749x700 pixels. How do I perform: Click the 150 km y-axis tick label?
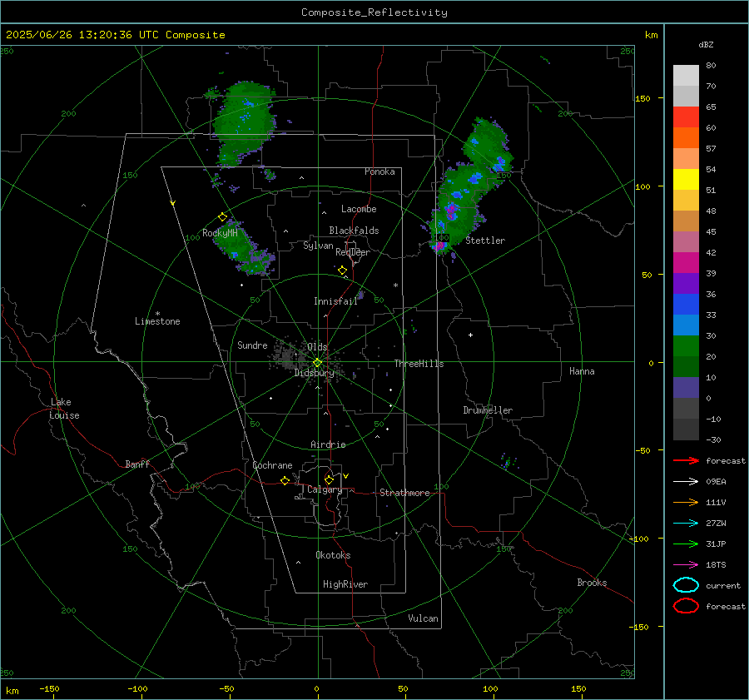(x=642, y=98)
